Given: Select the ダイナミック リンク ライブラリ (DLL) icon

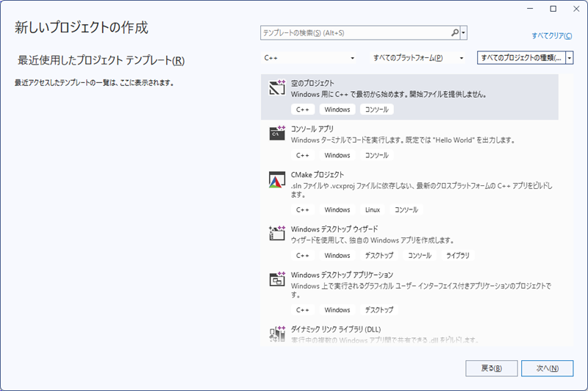Looking at the screenshot, I should (x=277, y=333).
